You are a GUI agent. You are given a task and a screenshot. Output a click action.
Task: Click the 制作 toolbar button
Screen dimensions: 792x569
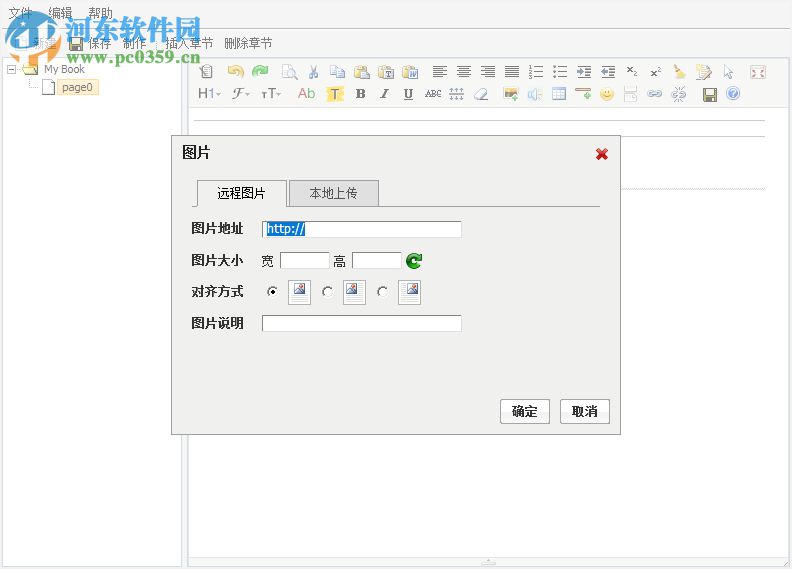[134, 44]
